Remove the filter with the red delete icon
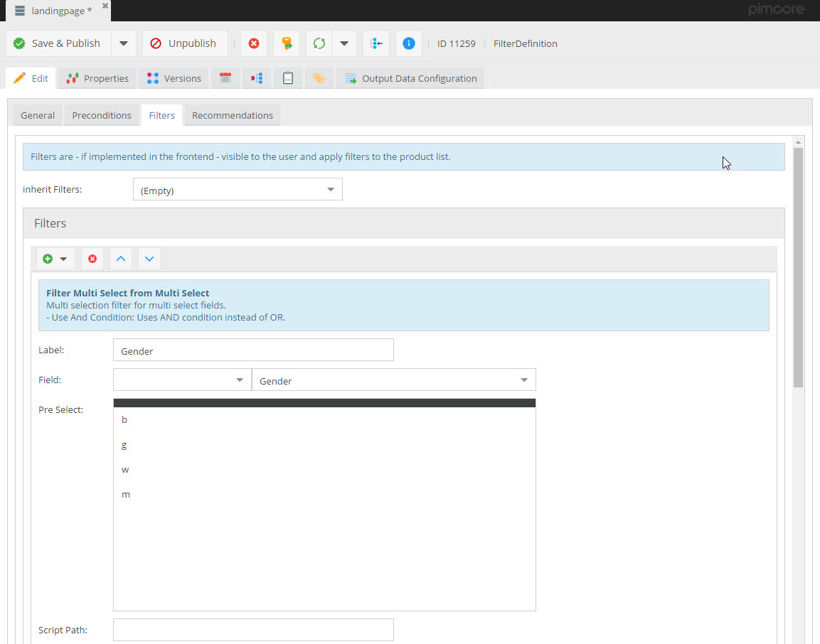Screen dimensions: 820x644 pyautogui.click(x=92, y=259)
